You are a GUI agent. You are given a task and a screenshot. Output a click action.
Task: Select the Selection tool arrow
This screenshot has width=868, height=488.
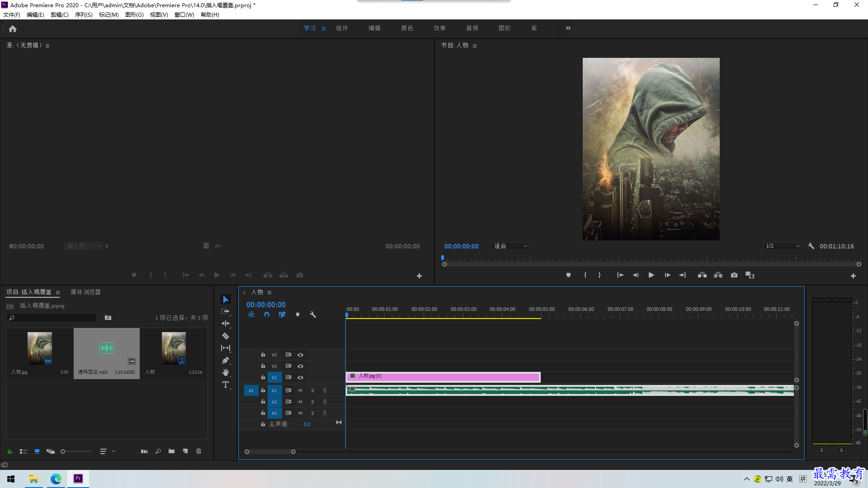(226, 300)
